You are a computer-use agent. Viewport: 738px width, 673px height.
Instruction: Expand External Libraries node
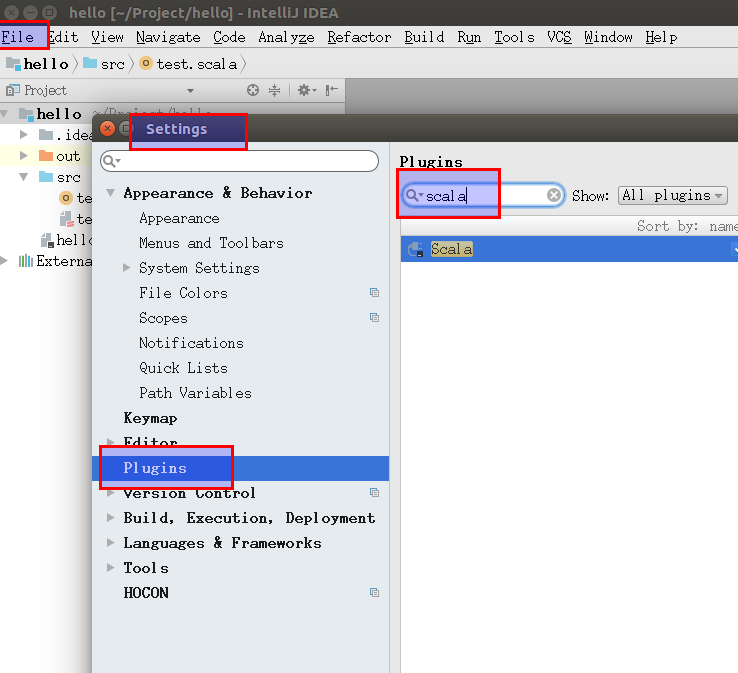(x=4, y=261)
